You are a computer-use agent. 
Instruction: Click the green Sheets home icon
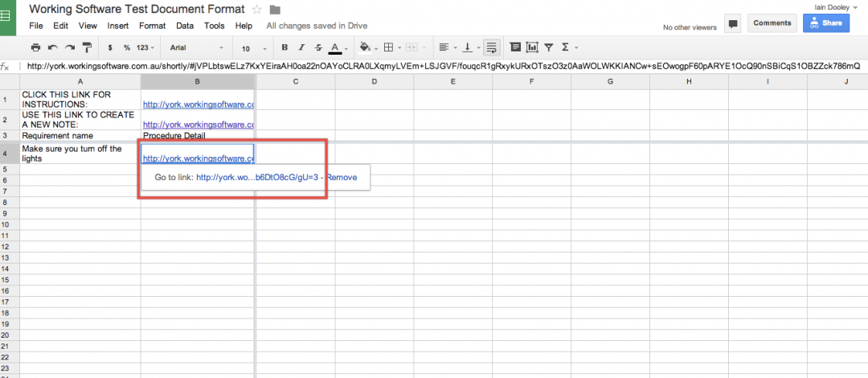tap(8, 17)
